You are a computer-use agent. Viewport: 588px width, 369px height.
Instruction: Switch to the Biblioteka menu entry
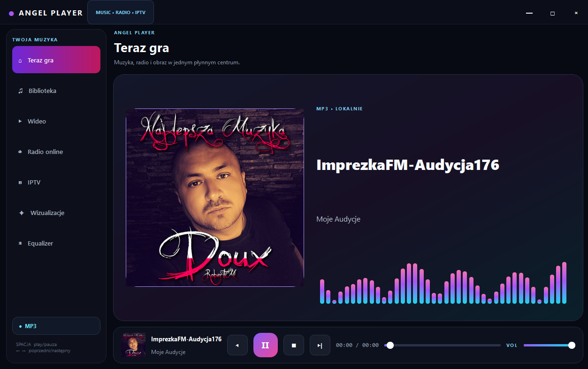coord(56,91)
